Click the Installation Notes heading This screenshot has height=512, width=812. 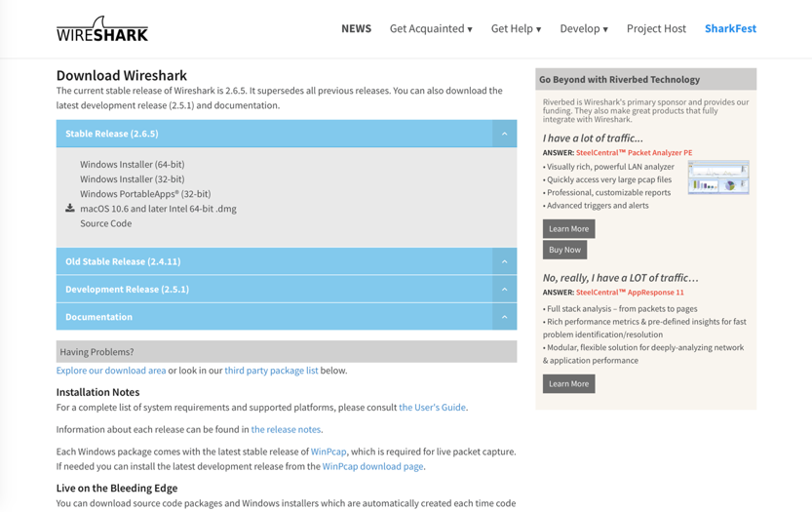tap(97, 392)
